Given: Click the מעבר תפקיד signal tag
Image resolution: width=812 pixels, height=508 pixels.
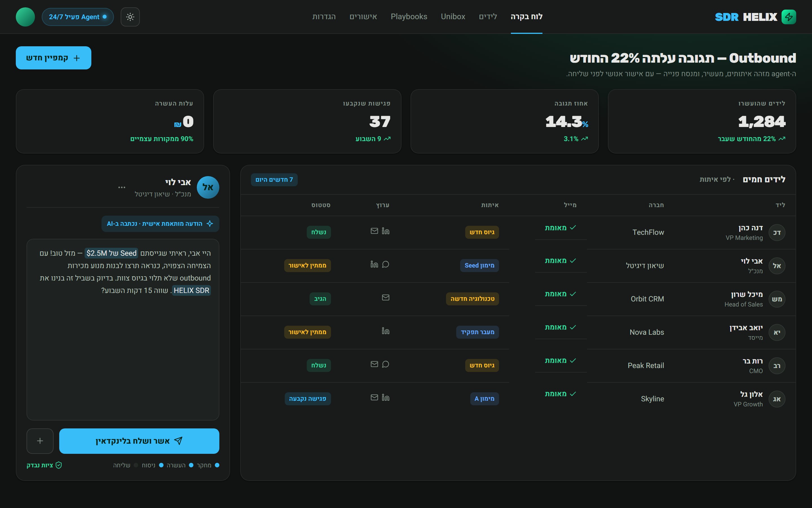Looking at the screenshot, I should [x=477, y=332].
